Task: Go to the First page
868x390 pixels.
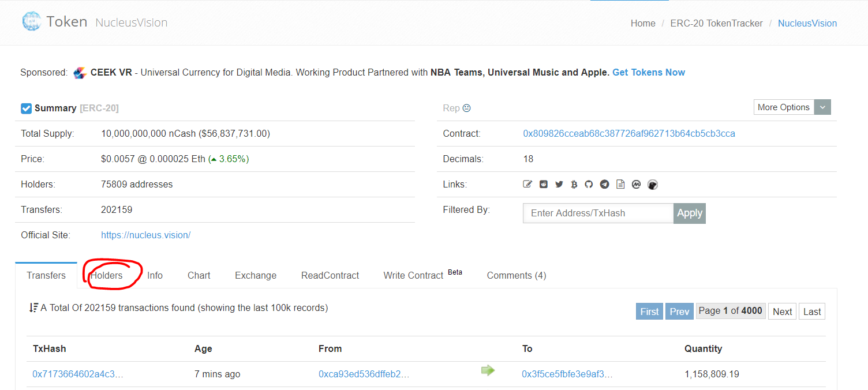Action: pyautogui.click(x=649, y=312)
